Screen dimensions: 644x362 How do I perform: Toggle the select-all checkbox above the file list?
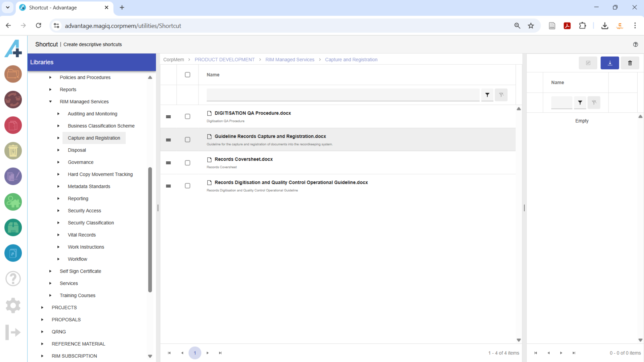coord(188,74)
